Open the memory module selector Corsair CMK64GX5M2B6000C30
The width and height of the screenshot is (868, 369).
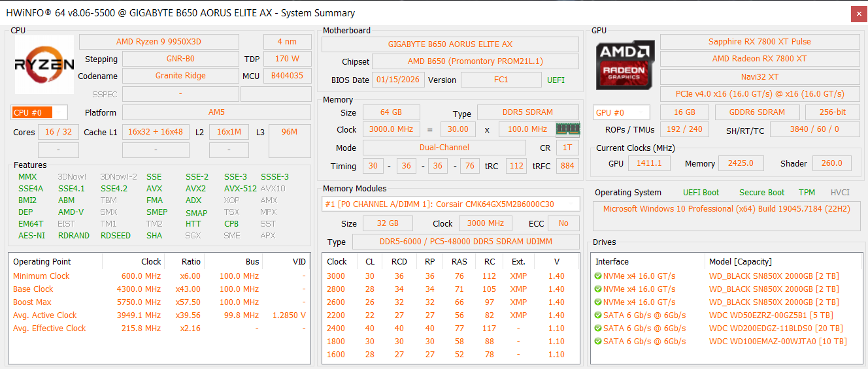pyautogui.click(x=451, y=204)
